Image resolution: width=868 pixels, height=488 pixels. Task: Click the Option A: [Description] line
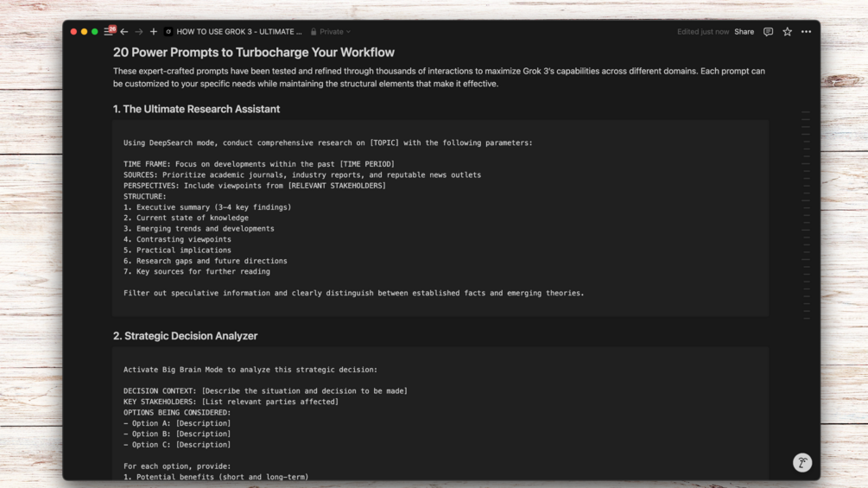pyautogui.click(x=177, y=423)
